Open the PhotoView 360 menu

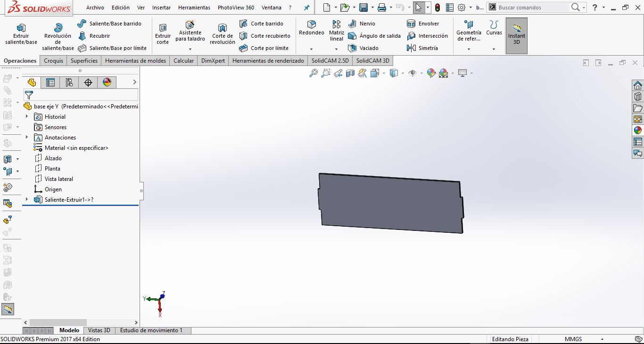[x=236, y=8]
